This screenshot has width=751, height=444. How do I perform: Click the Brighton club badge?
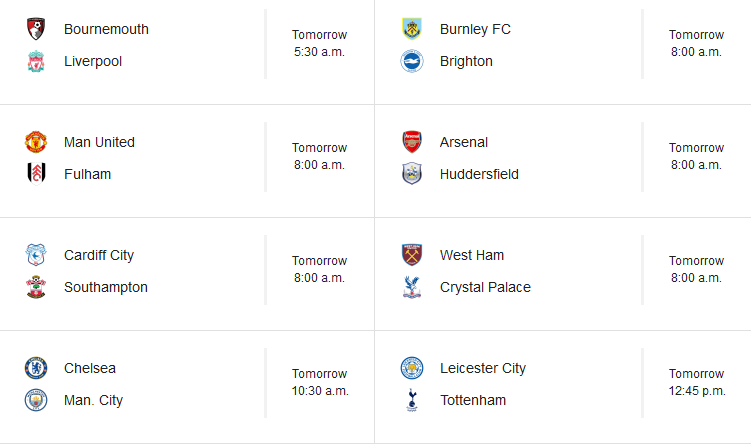click(412, 61)
